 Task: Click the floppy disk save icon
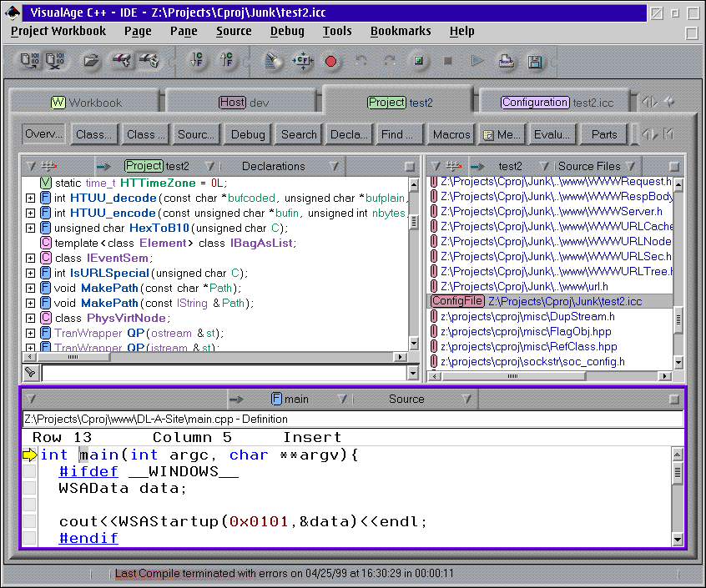(535, 61)
